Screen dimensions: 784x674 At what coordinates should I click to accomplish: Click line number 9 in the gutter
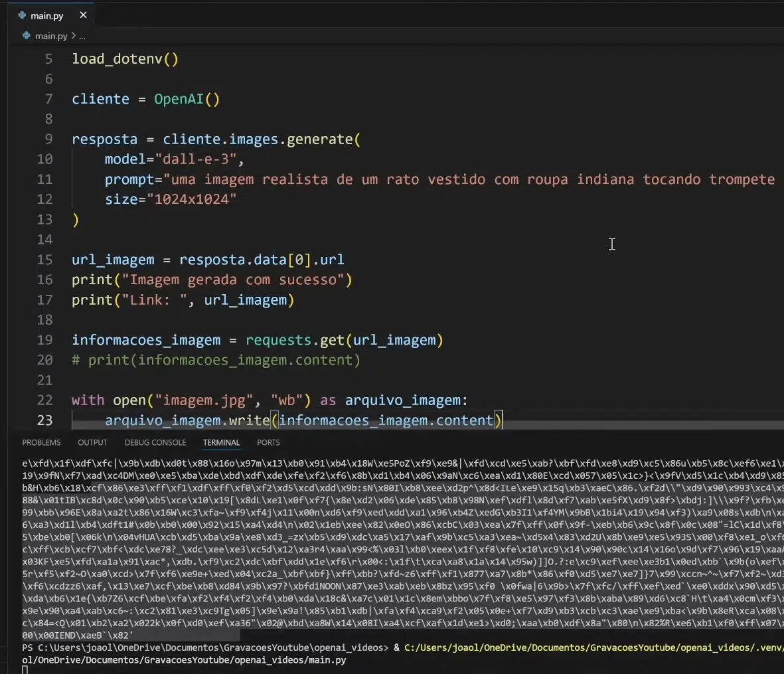click(x=48, y=139)
